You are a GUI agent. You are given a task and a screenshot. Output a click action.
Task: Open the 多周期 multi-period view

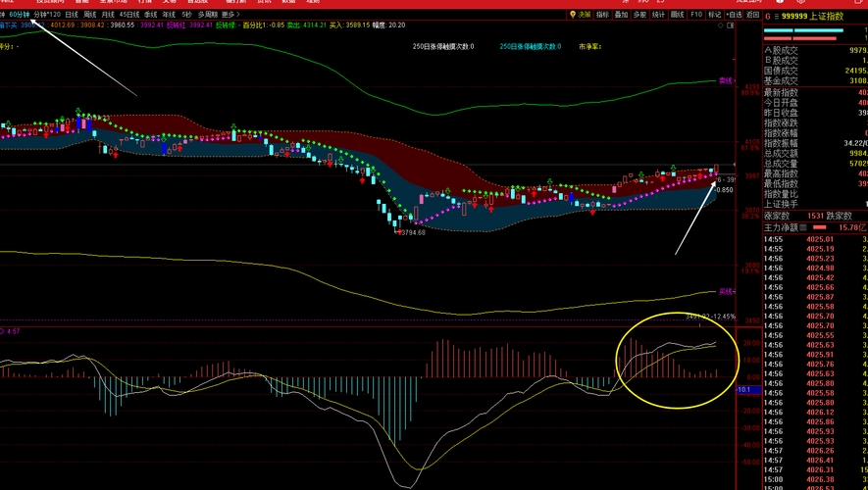208,15
